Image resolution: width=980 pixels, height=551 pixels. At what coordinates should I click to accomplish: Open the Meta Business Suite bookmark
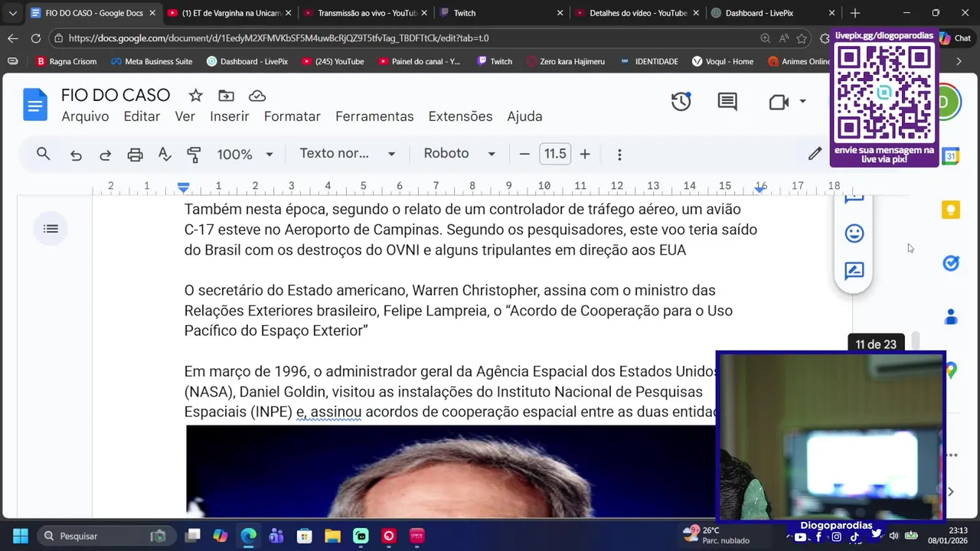(152, 61)
